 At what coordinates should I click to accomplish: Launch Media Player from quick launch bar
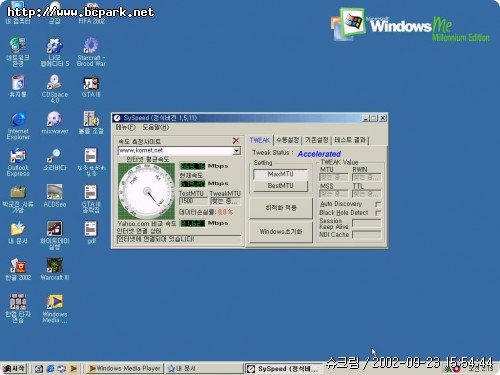(x=73, y=369)
